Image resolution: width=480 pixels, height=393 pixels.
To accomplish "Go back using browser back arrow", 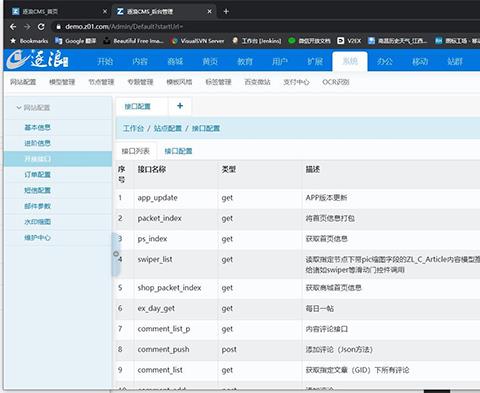I will 13,27.
